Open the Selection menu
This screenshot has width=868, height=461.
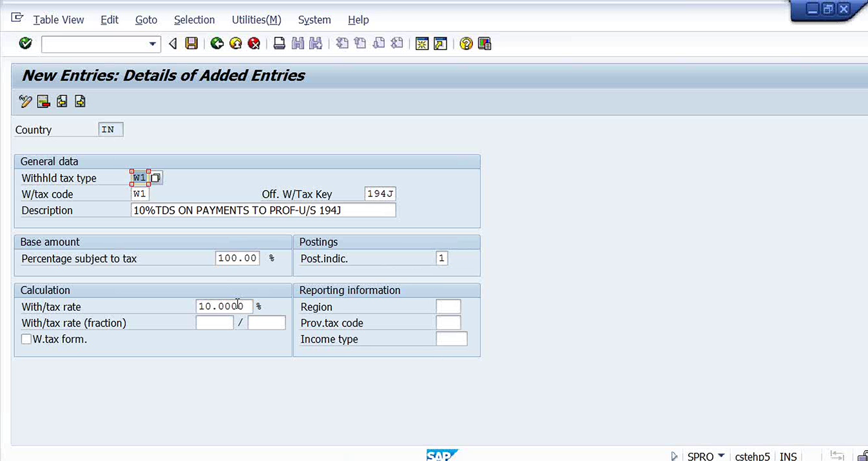click(x=195, y=20)
